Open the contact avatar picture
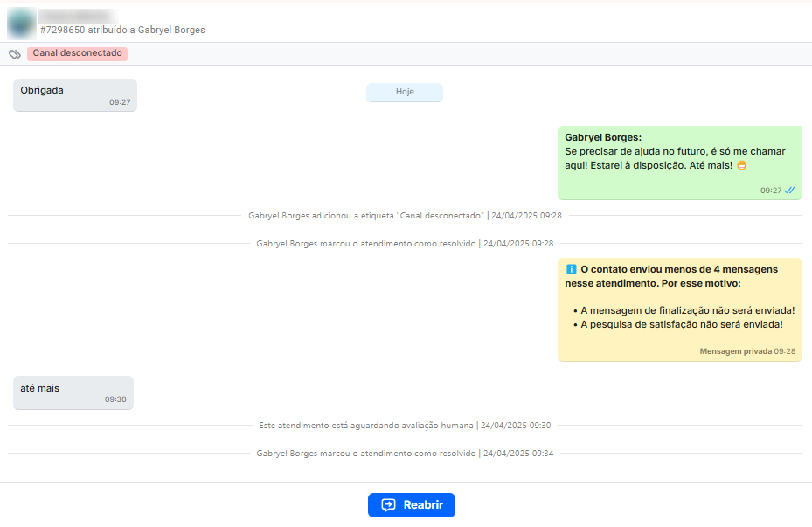 (21, 23)
